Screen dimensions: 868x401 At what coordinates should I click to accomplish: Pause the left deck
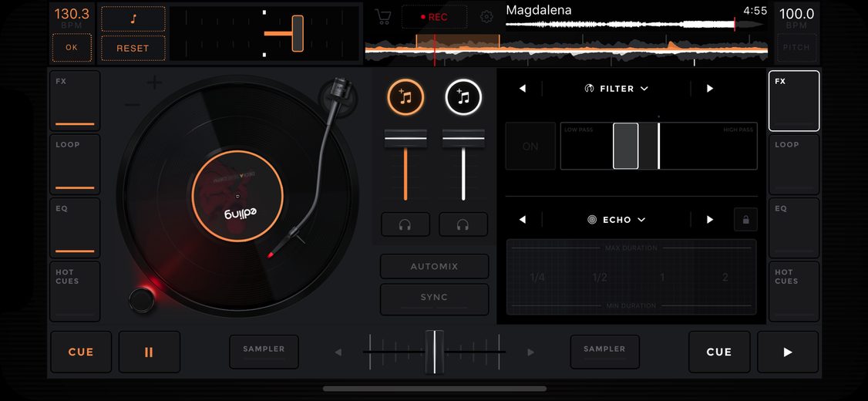pos(149,352)
